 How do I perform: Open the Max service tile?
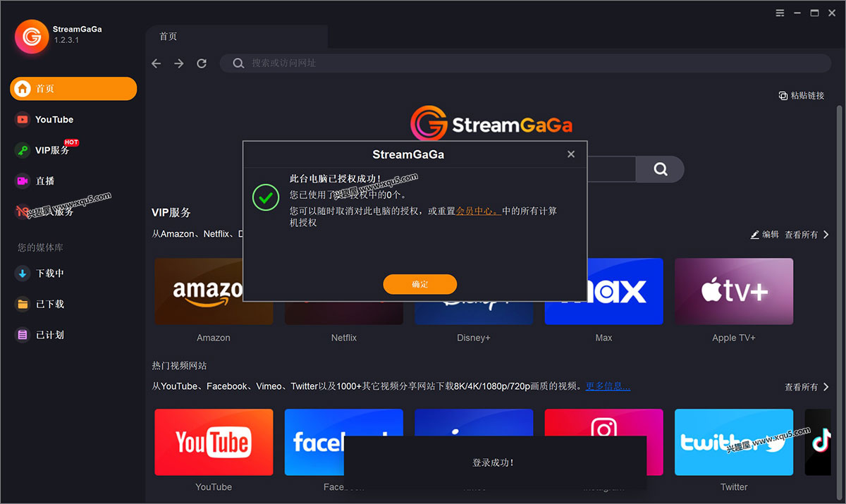[603, 291]
